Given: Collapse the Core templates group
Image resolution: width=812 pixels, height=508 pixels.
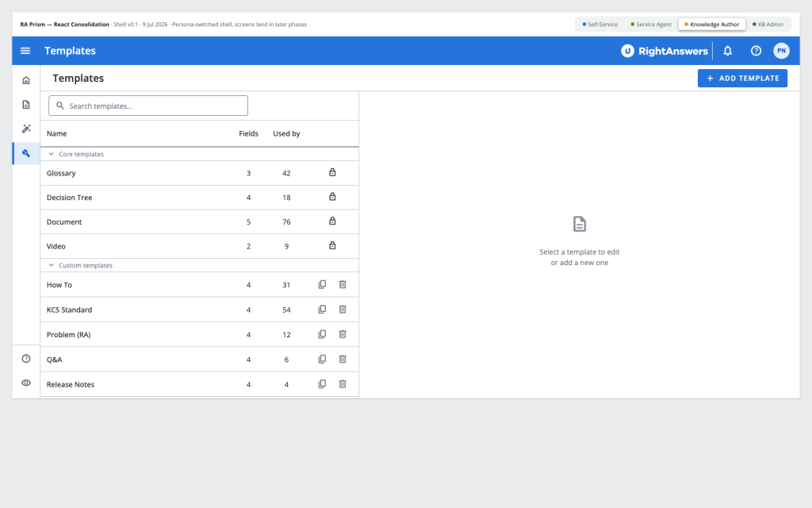Looking at the screenshot, I should [x=52, y=154].
